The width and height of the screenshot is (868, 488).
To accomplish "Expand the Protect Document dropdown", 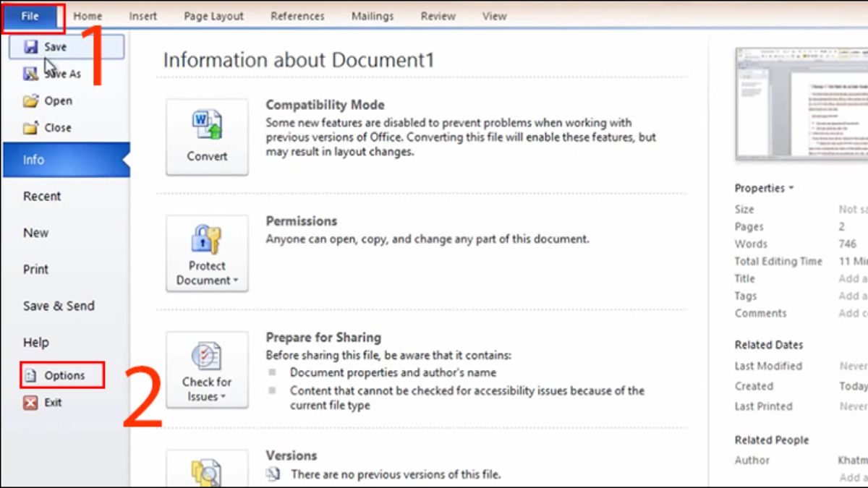I will point(207,254).
